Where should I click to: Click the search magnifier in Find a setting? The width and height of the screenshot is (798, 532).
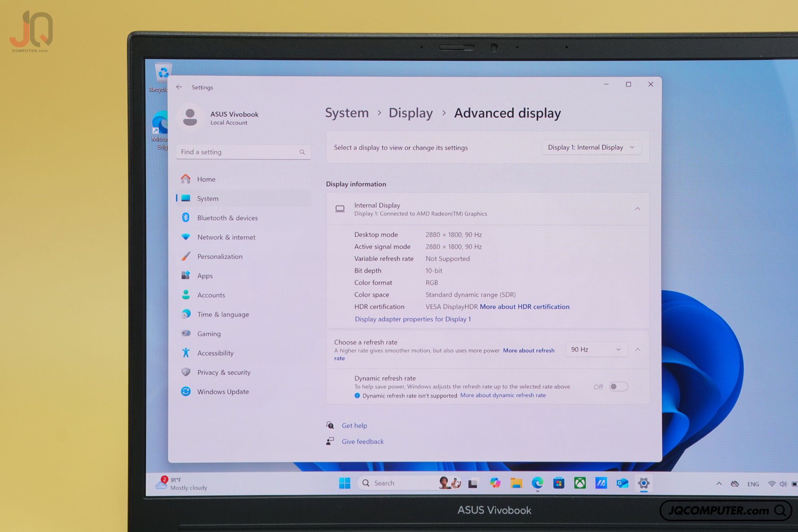tap(302, 152)
